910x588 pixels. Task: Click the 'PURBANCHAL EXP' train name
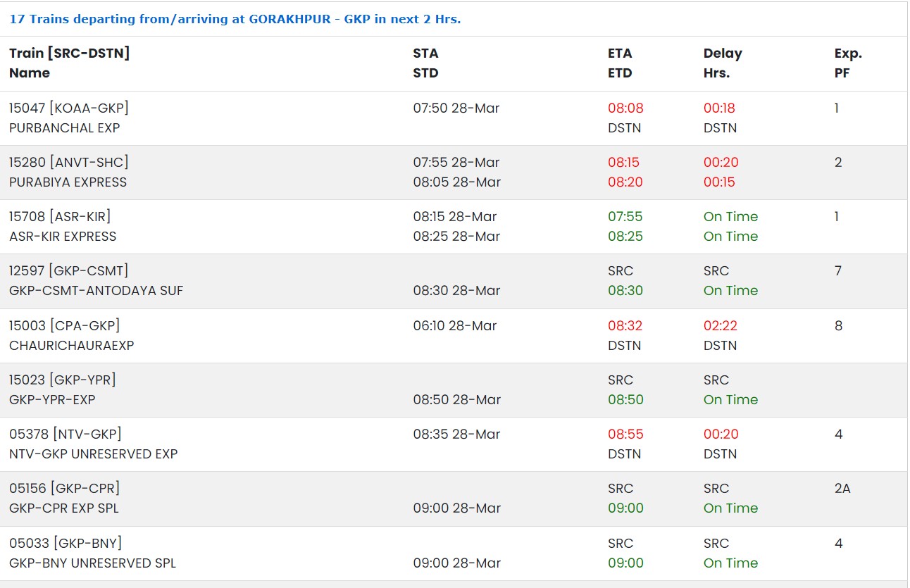click(65, 128)
